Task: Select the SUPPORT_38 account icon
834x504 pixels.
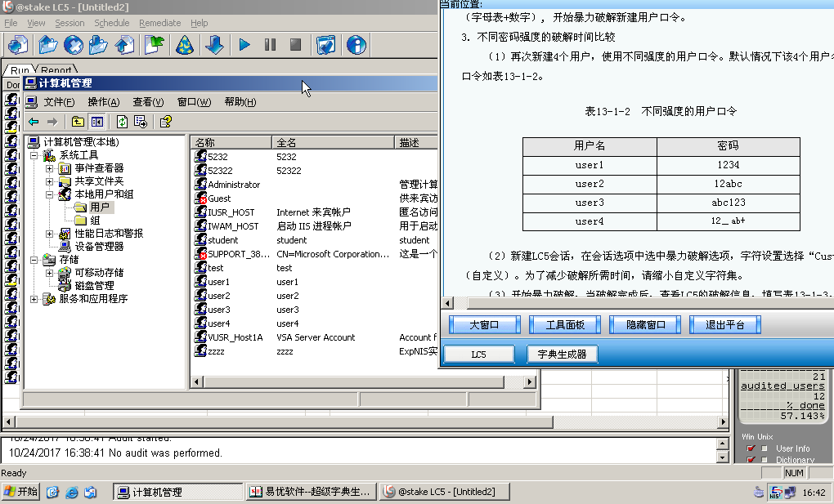Action: (x=200, y=253)
